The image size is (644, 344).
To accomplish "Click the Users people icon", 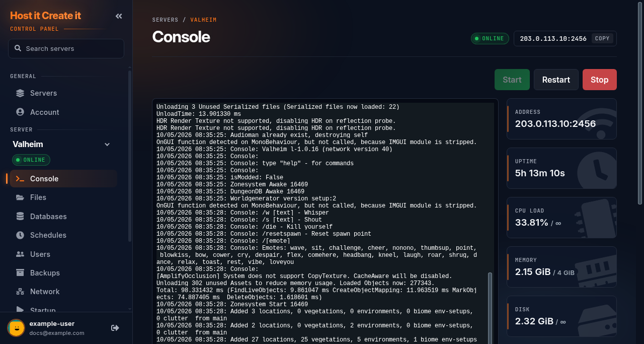I will [x=20, y=254].
